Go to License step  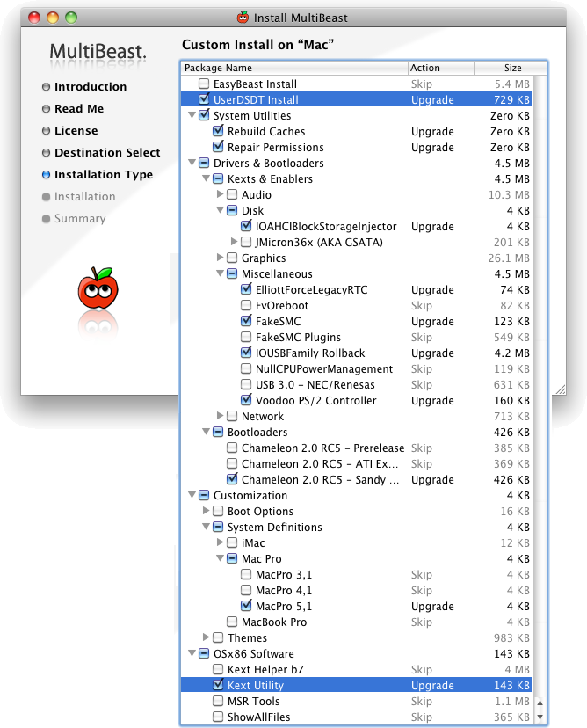tap(76, 130)
